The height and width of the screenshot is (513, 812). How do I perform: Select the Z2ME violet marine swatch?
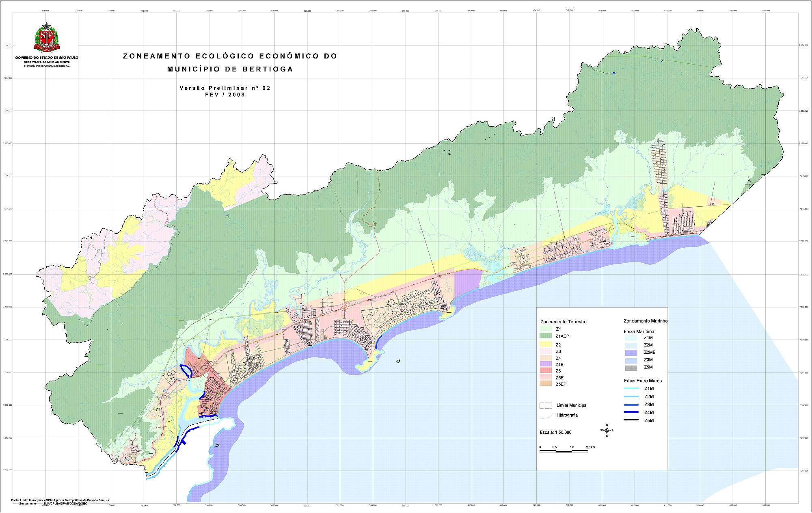pos(631,353)
